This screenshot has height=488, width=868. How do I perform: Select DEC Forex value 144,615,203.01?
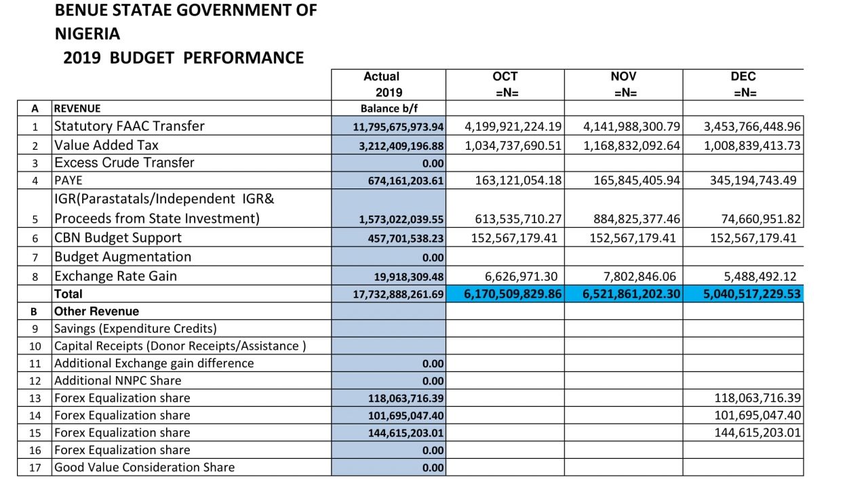coord(757,432)
